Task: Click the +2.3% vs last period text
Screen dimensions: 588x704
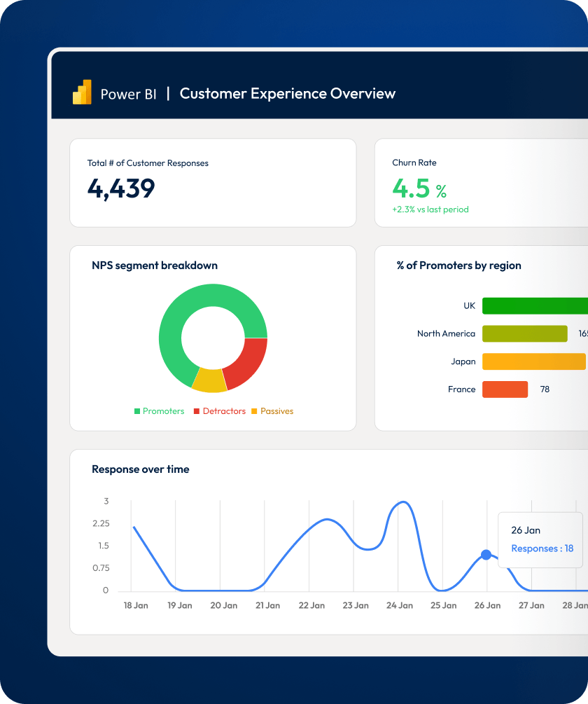Action: 430,209
